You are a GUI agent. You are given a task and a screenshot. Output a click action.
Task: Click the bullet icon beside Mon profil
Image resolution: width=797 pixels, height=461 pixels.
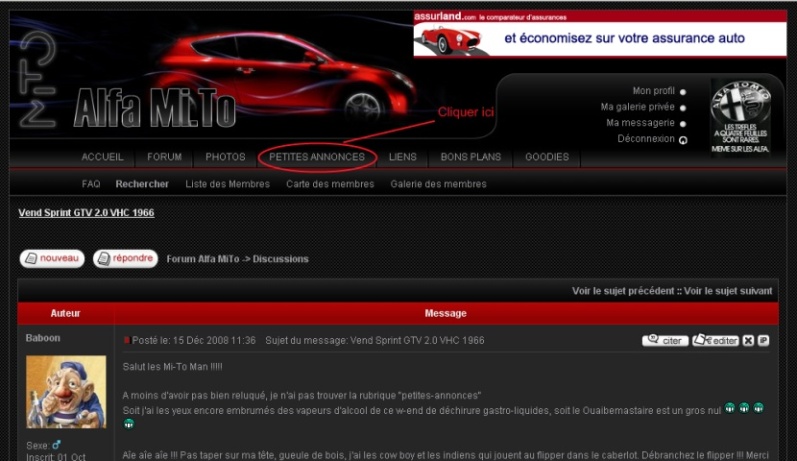pos(683,93)
